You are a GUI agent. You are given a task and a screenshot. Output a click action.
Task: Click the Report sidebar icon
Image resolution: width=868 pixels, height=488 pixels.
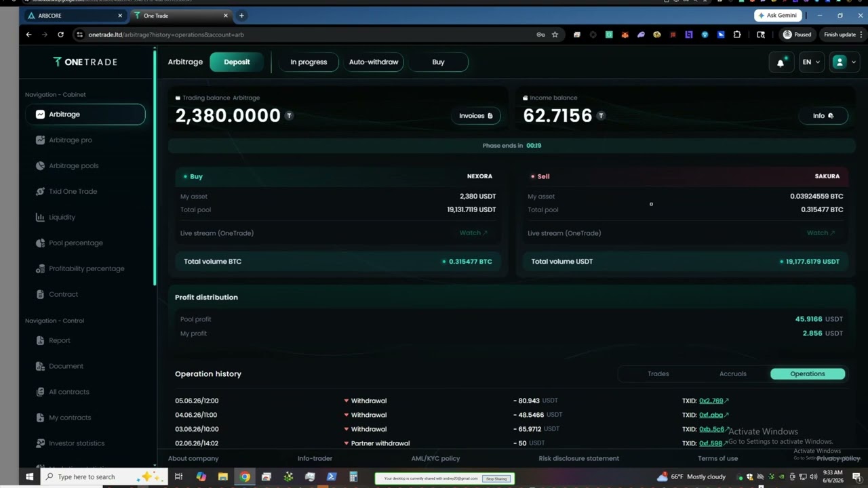pyautogui.click(x=40, y=341)
